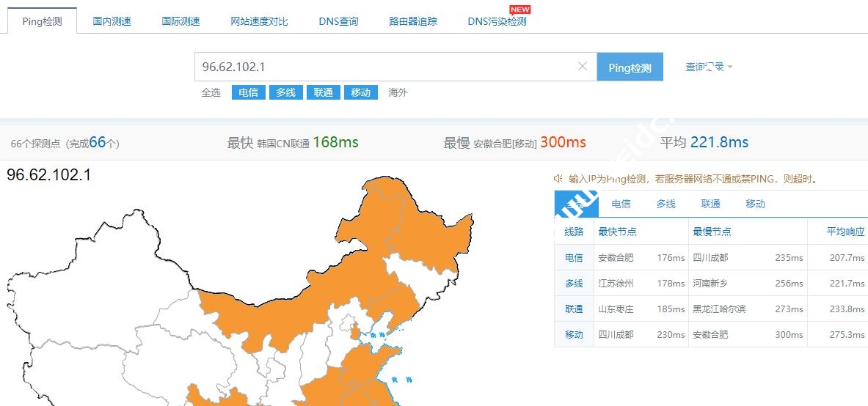Switch to the 国内测速 tab

click(x=112, y=21)
